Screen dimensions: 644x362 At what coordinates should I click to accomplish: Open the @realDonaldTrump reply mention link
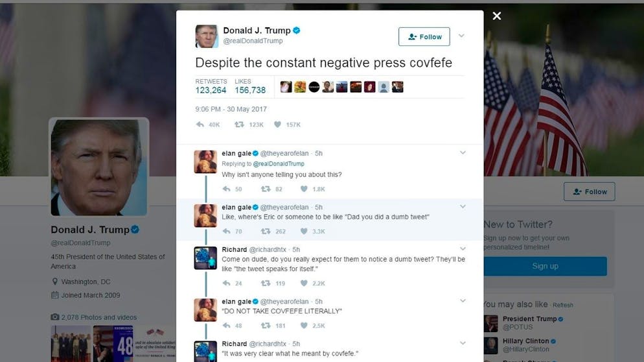279,163
